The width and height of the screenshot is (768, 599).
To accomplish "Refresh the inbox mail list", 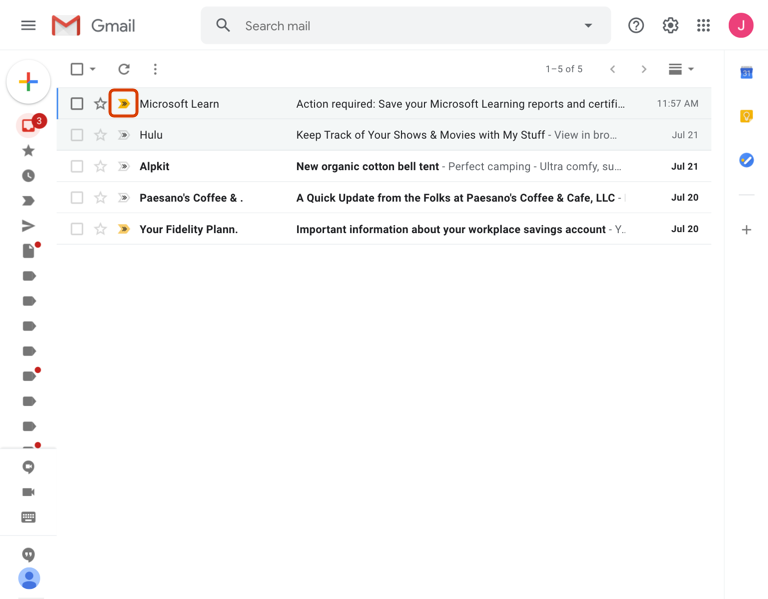I will point(124,69).
